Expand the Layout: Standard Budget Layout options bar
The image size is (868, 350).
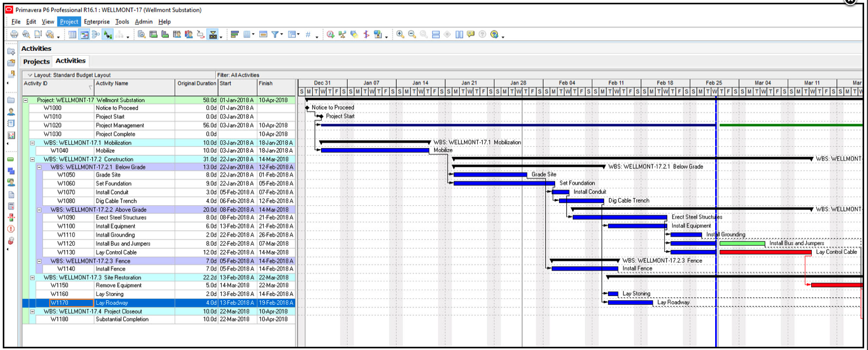click(x=30, y=75)
